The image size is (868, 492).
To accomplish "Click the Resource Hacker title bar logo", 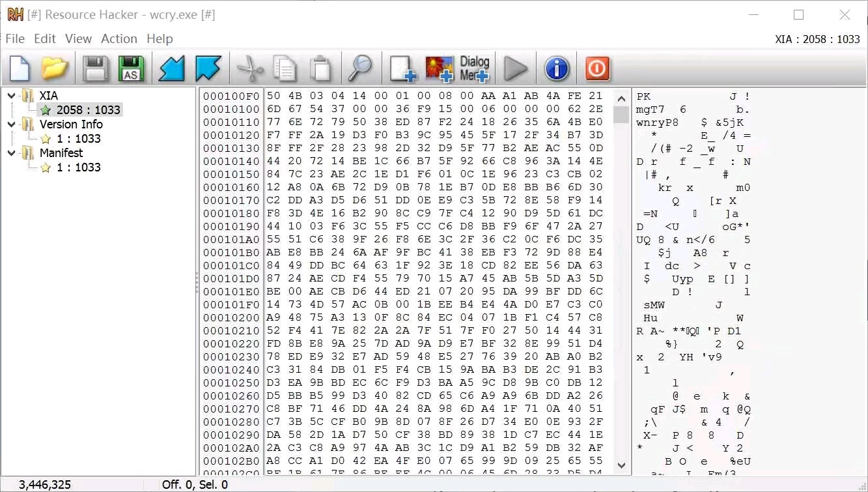I will click(x=15, y=15).
